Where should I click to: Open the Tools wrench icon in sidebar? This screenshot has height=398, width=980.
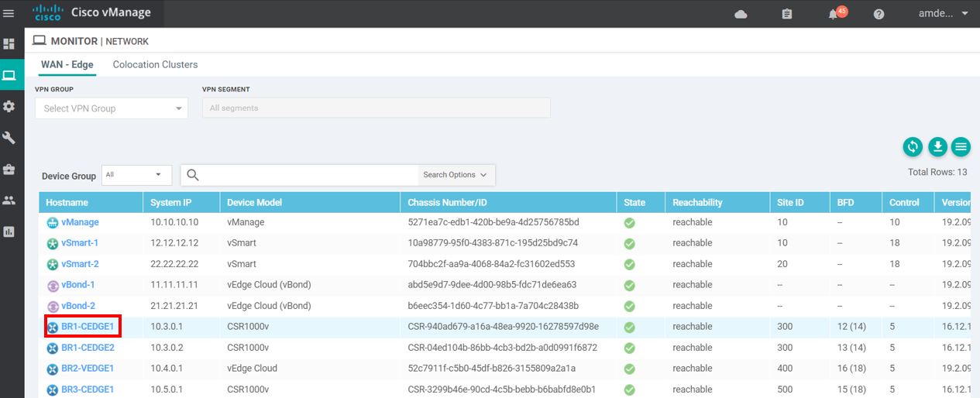coord(9,138)
